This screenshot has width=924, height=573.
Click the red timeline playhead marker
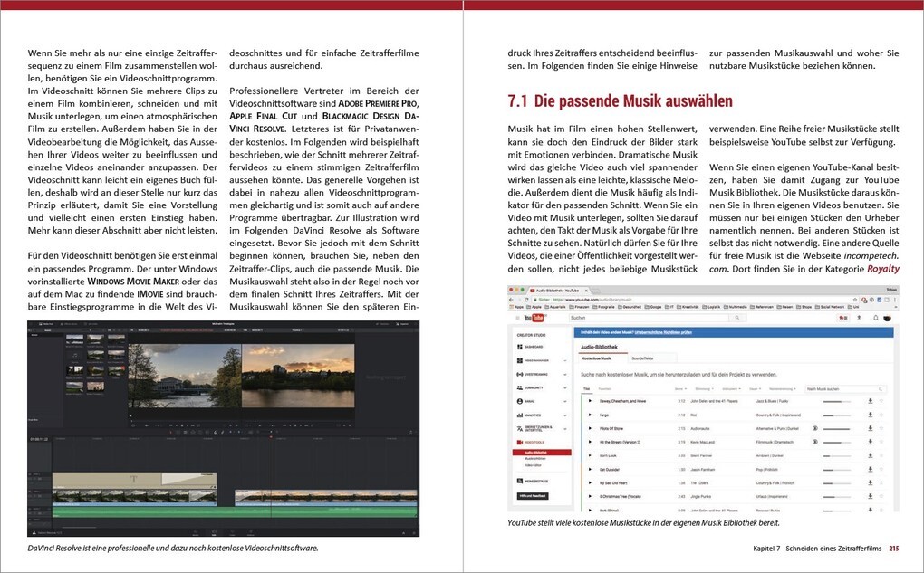click(x=271, y=437)
